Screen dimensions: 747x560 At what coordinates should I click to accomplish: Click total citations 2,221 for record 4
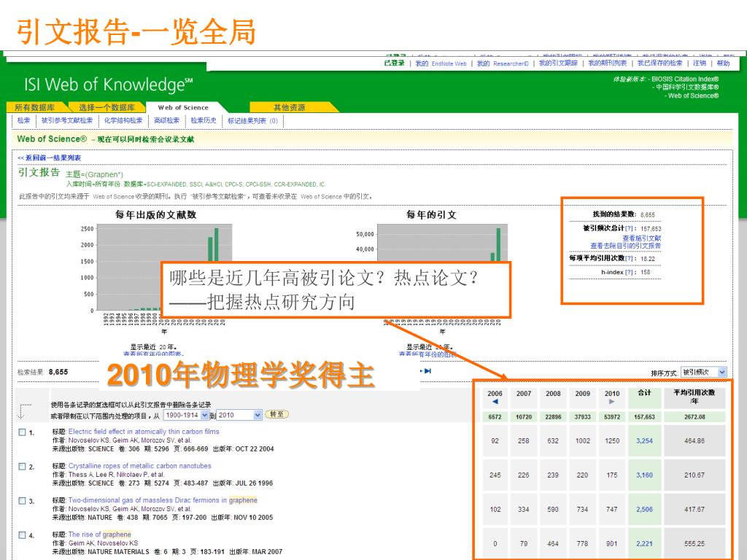point(644,544)
